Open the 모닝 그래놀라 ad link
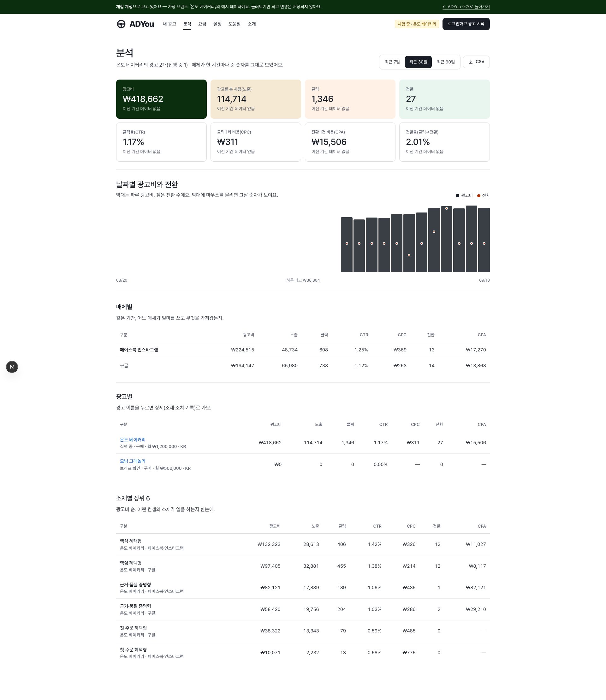Screen dimensions: 606x700 133,461
